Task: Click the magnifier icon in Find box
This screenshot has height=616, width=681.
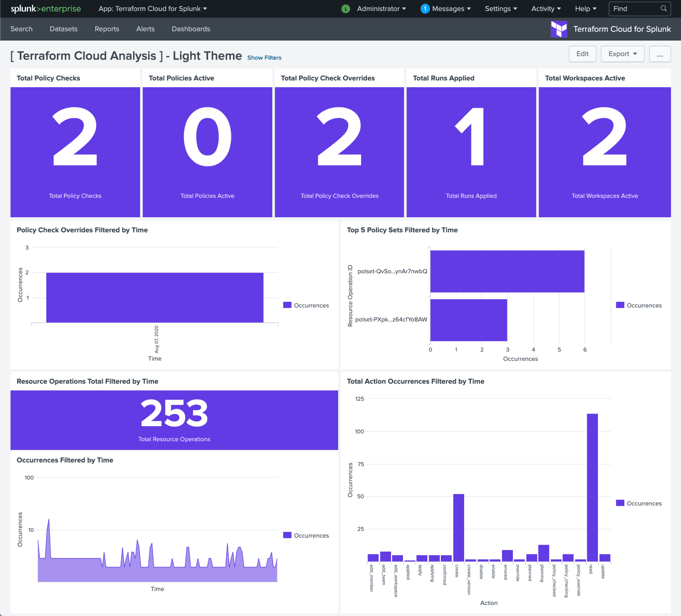Action: point(663,9)
